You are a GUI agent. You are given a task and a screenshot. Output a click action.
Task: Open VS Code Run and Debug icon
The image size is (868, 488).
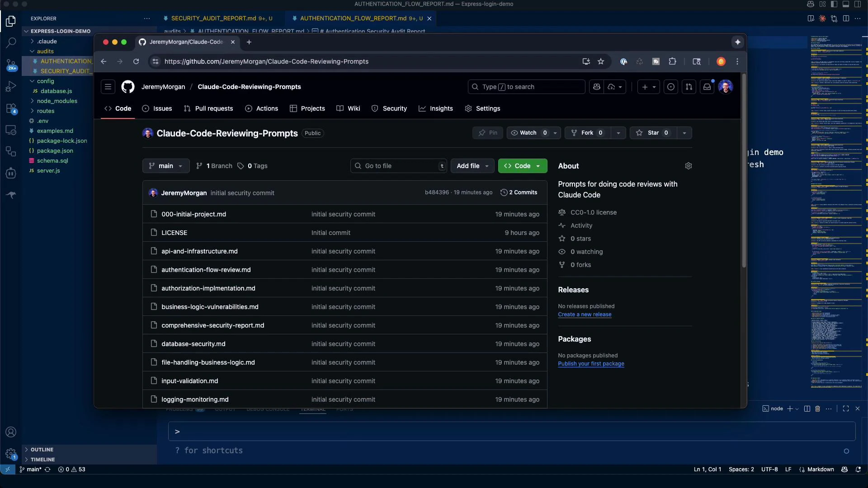tap(11, 86)
